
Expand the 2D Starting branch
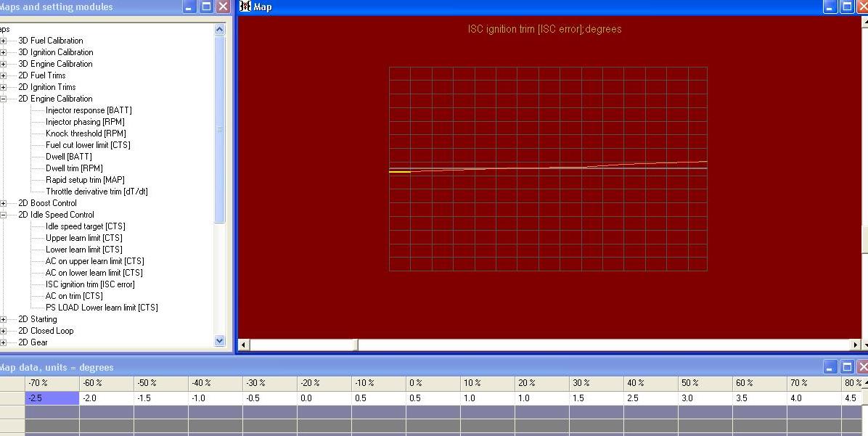pos(3,319)
